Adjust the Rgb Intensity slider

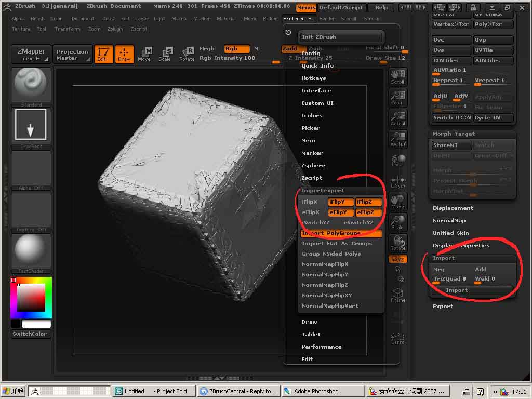(239, 58)
